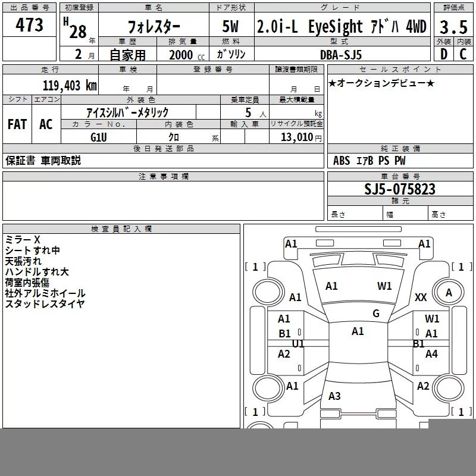
Task: Click the "輸入車" header
Action: point(245,124)
